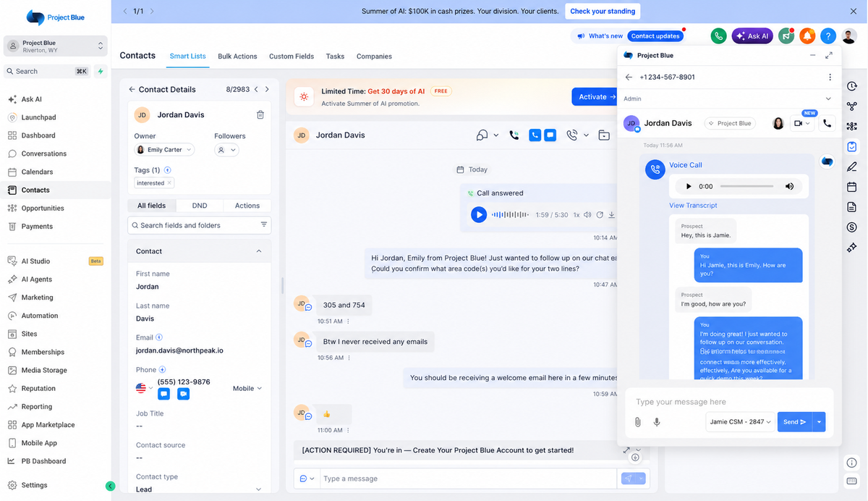Delete contact using the trash icon

(x=260, y=114)
